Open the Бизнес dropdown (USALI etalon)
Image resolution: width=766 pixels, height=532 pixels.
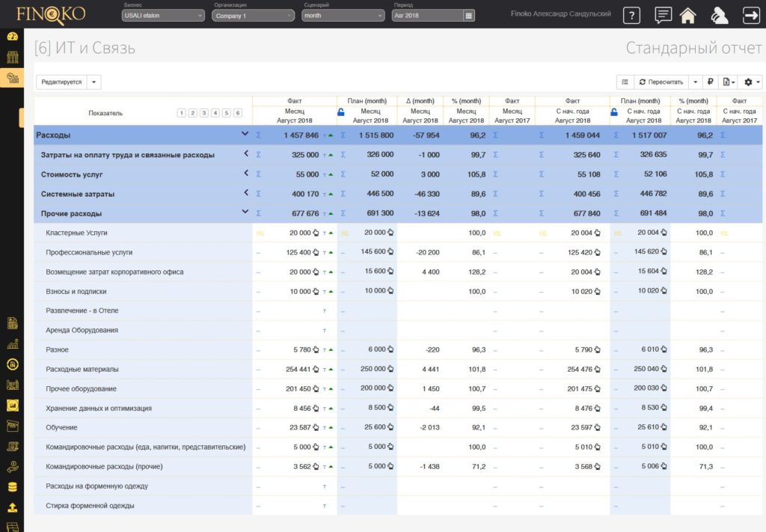(163, 16)
